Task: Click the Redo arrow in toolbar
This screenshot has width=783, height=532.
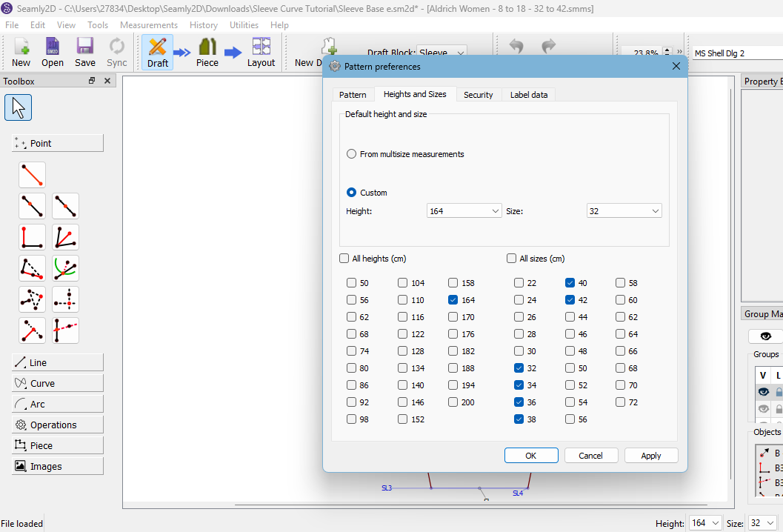Action: 549,47
